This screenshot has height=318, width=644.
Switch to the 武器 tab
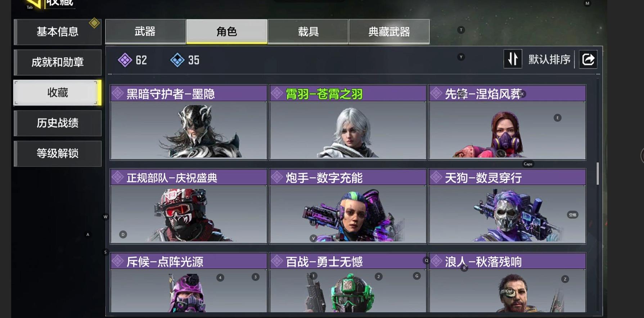click(x=145, y=32)
